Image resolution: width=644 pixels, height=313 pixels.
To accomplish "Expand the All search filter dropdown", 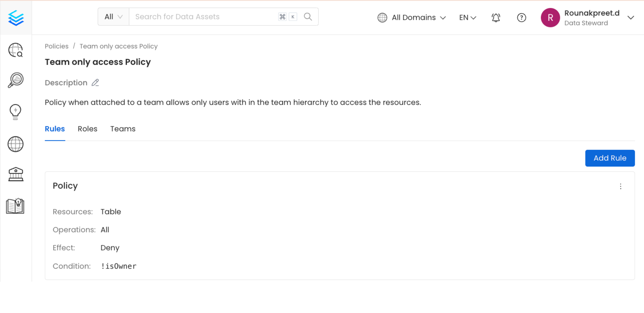I will pos(113,17).
